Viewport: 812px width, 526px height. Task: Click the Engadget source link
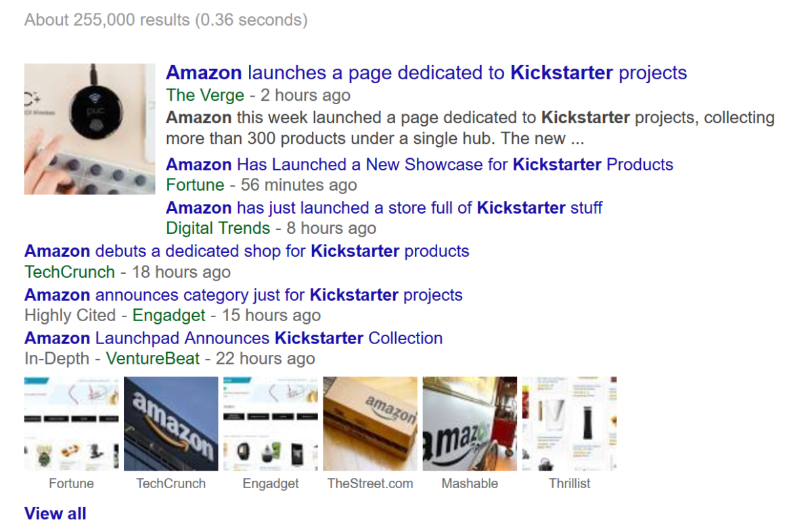pyautogui.click(x=168, y=315)
